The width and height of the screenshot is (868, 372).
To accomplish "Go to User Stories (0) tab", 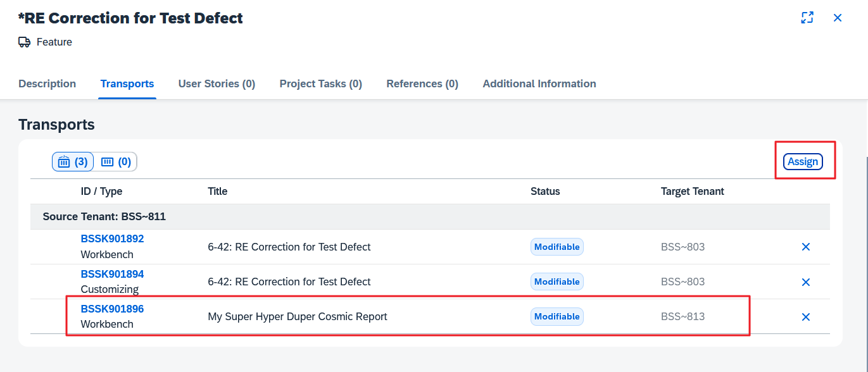I will tap(217, 84).
